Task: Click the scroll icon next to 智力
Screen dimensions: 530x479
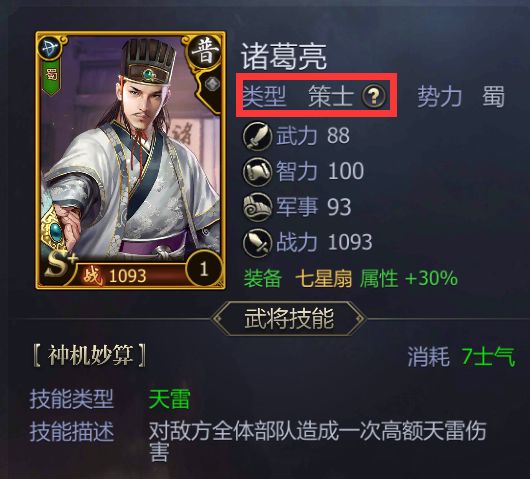Action: point(257,172)
